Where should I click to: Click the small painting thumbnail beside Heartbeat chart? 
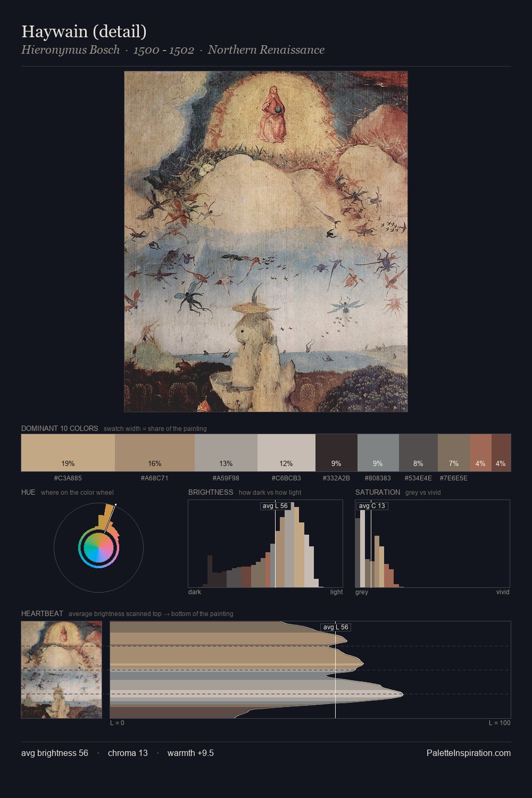[61, 670]
